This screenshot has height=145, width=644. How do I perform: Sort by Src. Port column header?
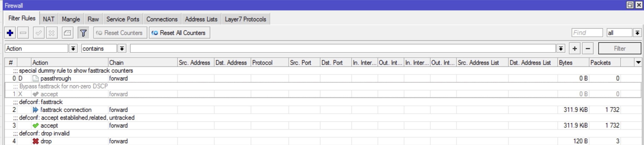point(304,62)
